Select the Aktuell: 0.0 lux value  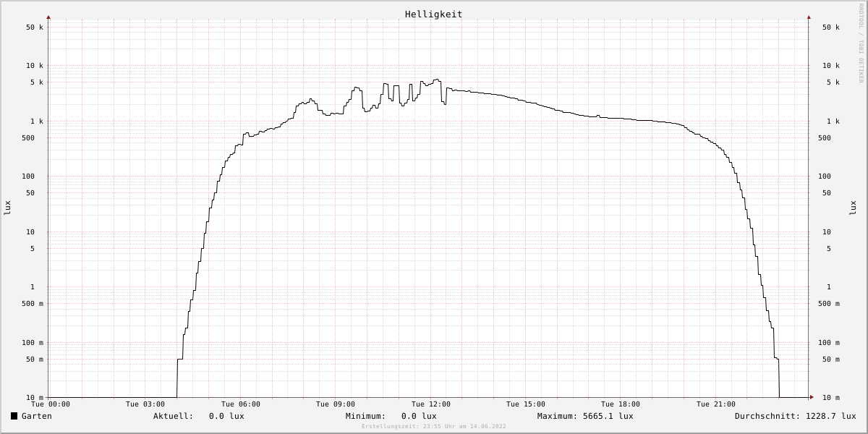[x=199, y=416]
